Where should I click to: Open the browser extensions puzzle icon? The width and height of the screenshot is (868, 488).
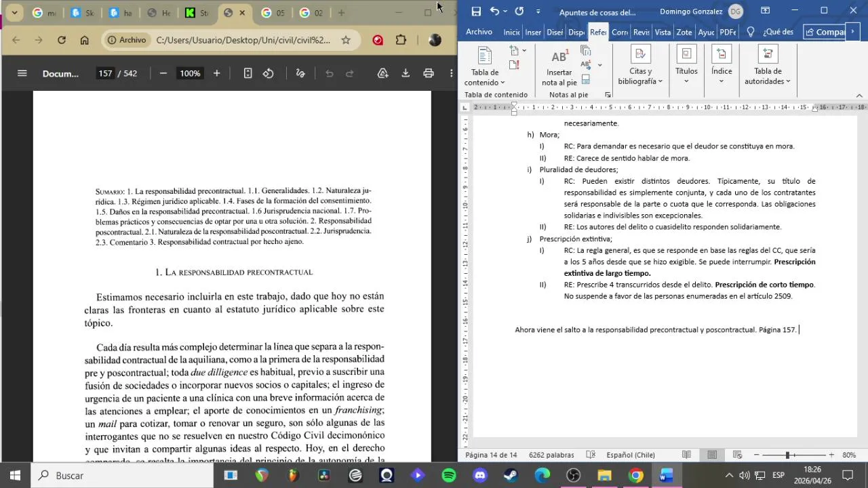point(401,40)
